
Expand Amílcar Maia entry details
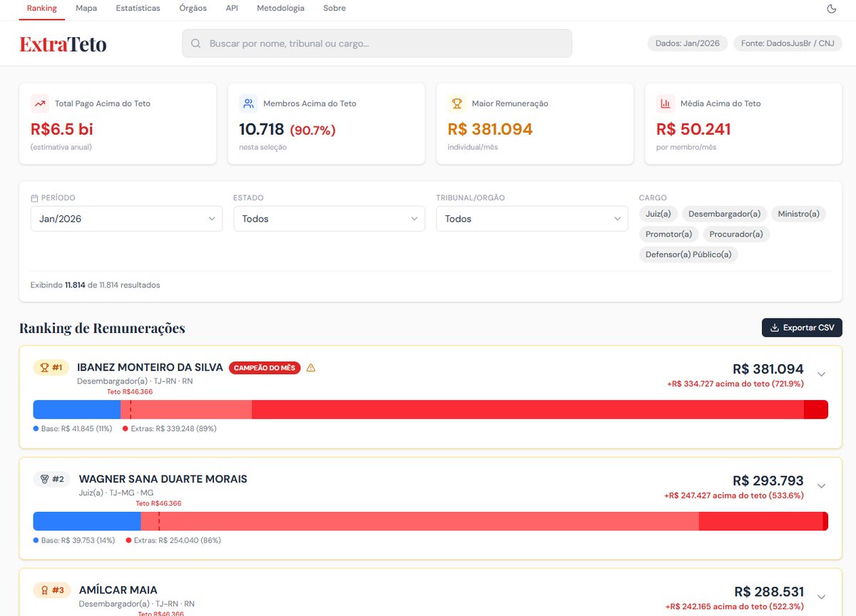click(821, 597)
